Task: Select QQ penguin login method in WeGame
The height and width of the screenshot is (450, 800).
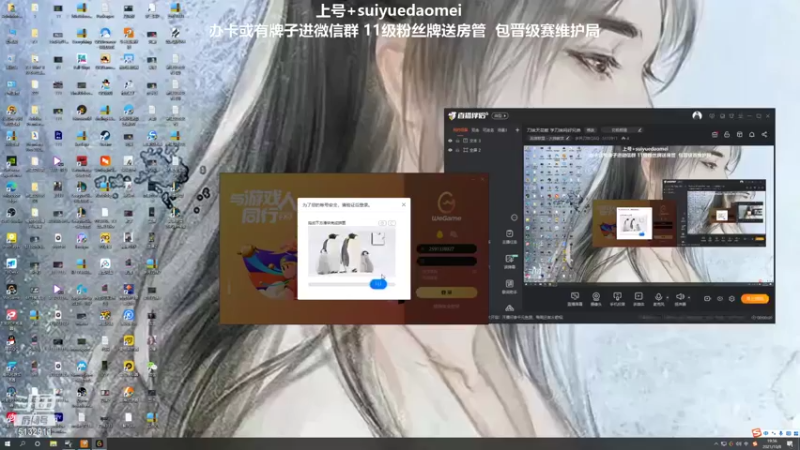Action: point(440,234)
